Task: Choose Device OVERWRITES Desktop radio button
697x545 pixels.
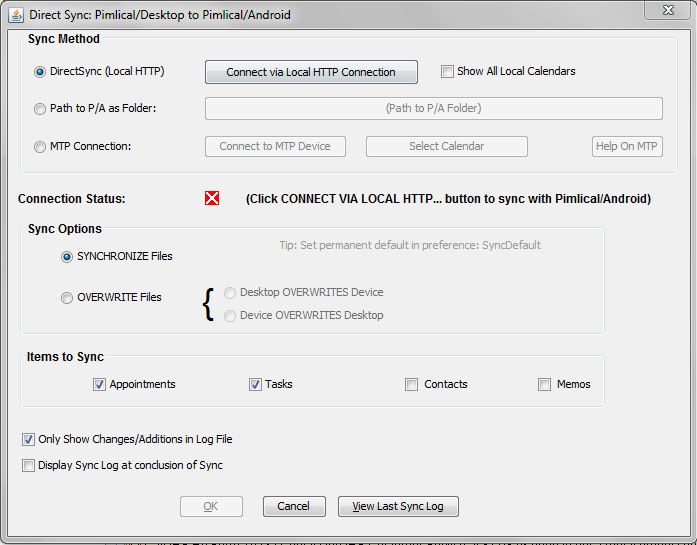Action: coord(230,316)
